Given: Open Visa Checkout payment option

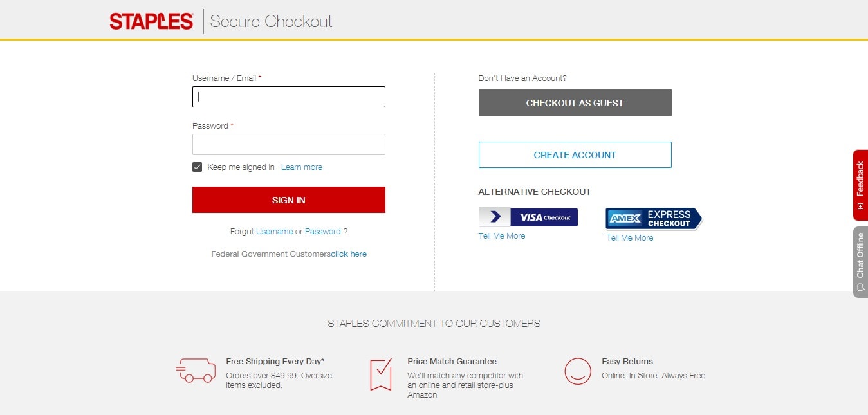Looking at the screenshot, I should point(528,217).
